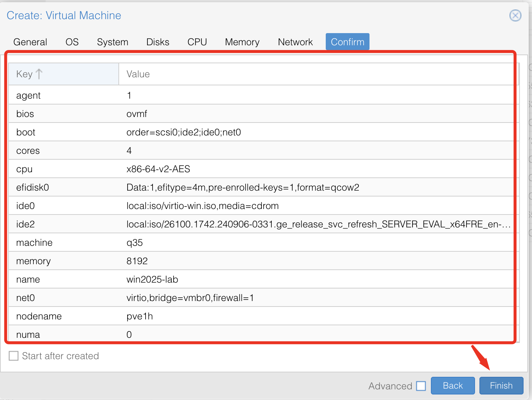532x400 pixels.
Task: Open the System tab
Action: 113,42
